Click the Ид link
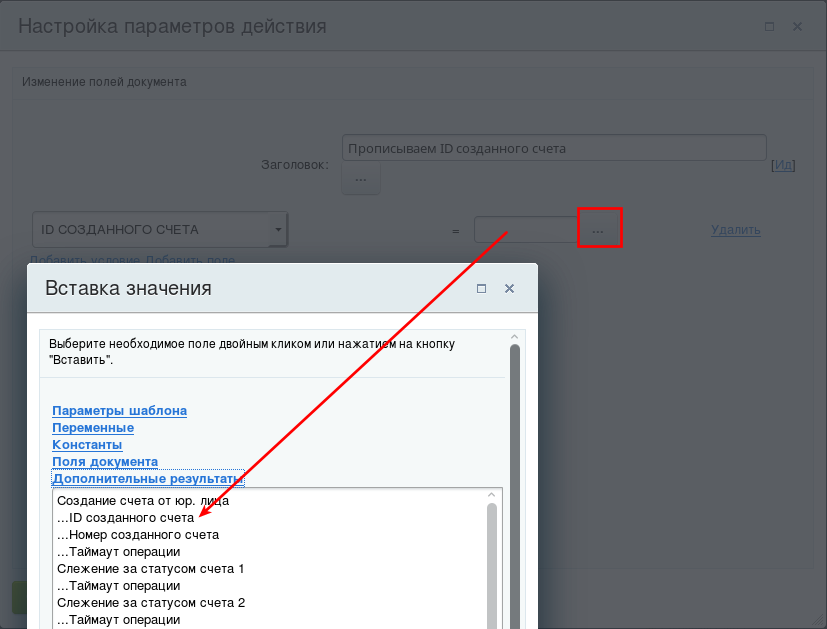 (783, 165)
